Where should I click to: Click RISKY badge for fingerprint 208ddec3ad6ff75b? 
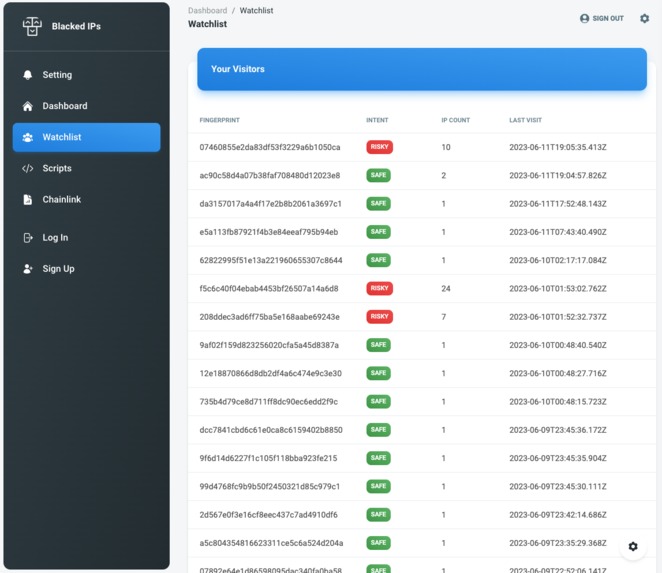click(380, 317)
